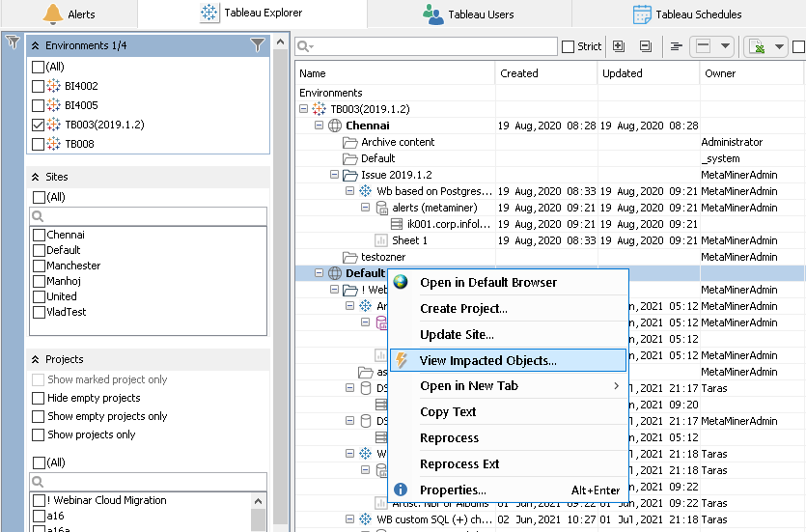Screen dimensions: 806x532
Task: Collapse the Projects section chevron
Action: click(x=35, y=359)
